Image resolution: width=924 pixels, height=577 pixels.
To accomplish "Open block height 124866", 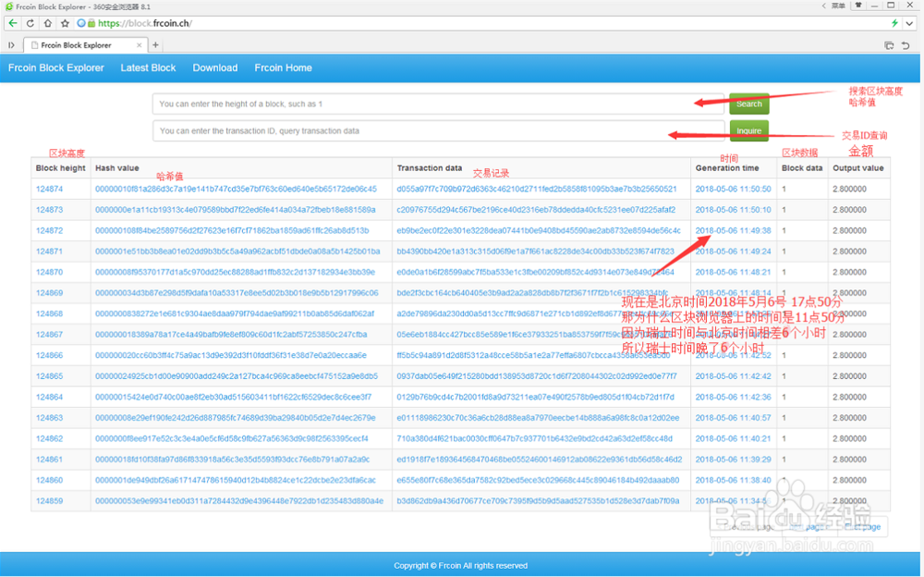I will 49,355.
